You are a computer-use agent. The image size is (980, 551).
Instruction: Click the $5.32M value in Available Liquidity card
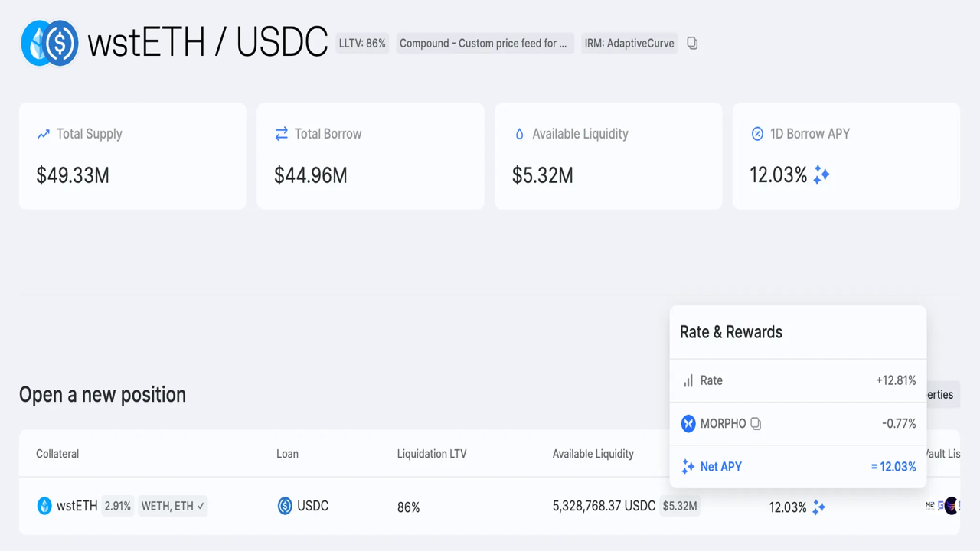click(x=543, y=176)
